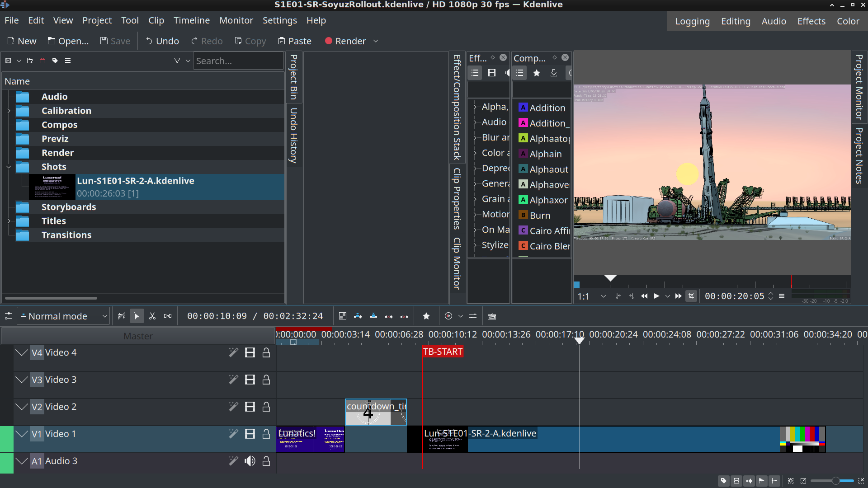Click the Render button
868x488 pixels.
[345, 41]
